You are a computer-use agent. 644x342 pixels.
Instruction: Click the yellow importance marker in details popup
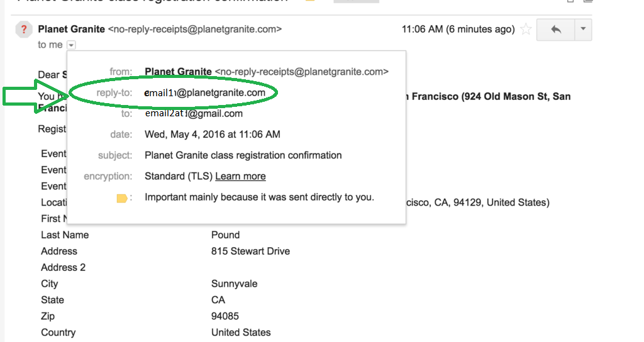[x=122, y=198]
